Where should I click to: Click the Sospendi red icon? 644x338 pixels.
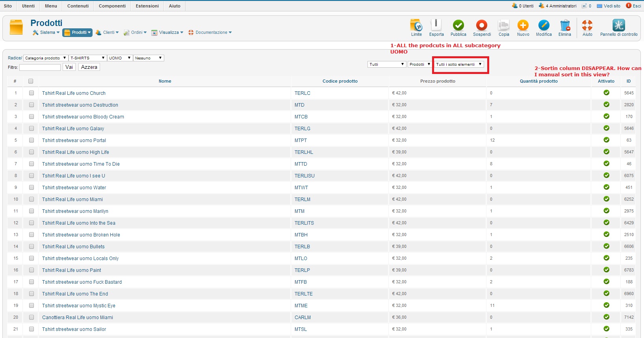point(481,26)
